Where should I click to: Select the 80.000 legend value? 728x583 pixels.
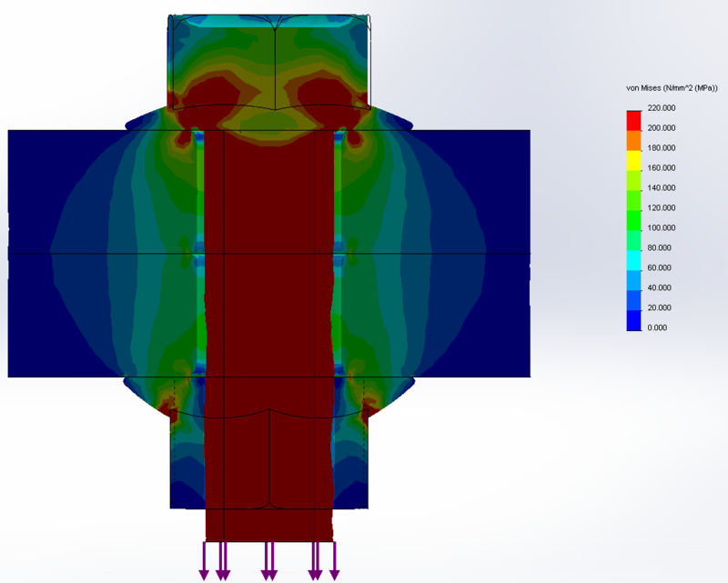pyautogui.click(x=659, y=248)
